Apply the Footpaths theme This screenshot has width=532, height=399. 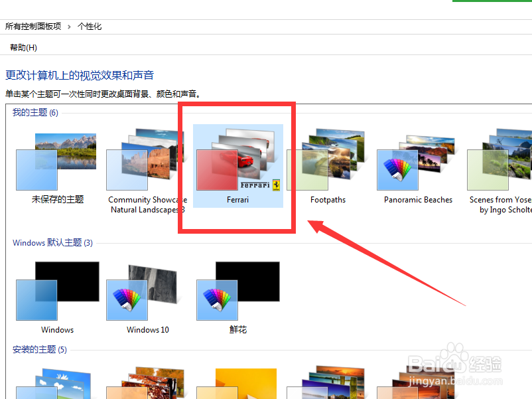coord(328,166)
